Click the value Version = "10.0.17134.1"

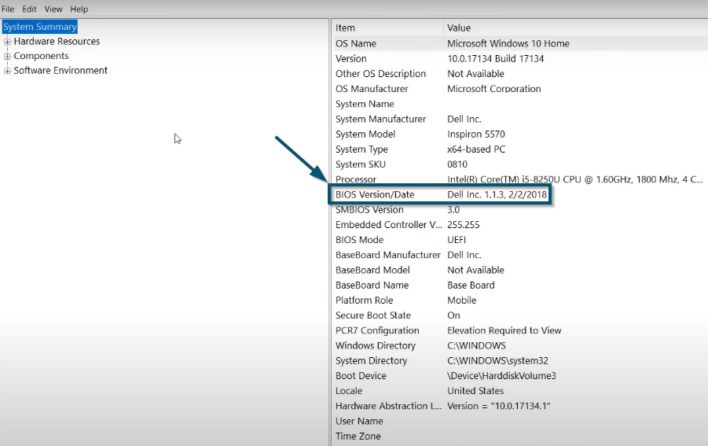point(498,406)
